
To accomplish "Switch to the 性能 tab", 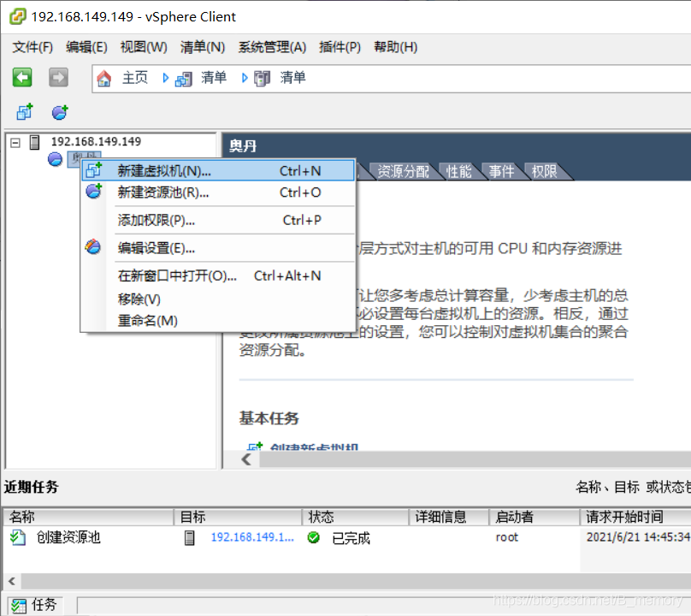I will [x=458, y=171].
